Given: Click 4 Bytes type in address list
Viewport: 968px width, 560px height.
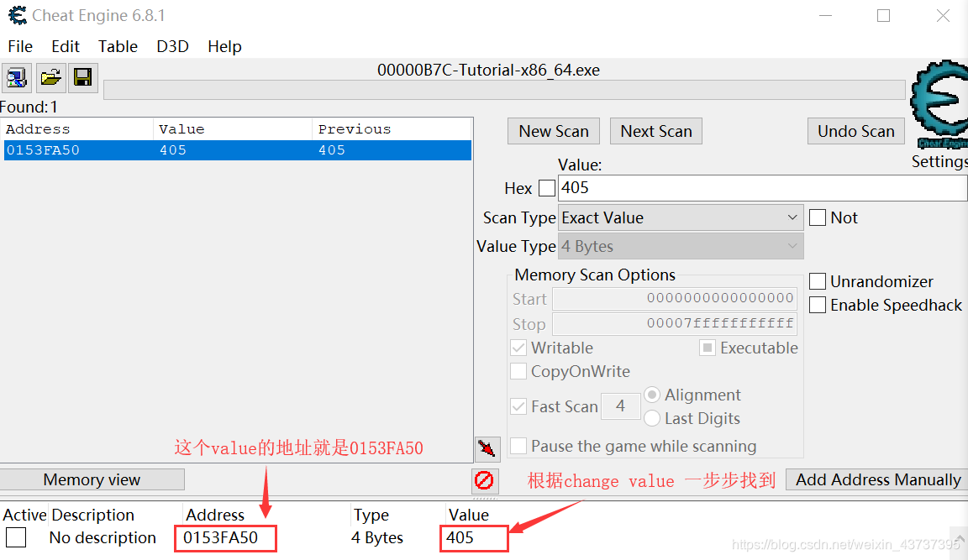Looking at the screenshot, I should (x=377, y=538).
